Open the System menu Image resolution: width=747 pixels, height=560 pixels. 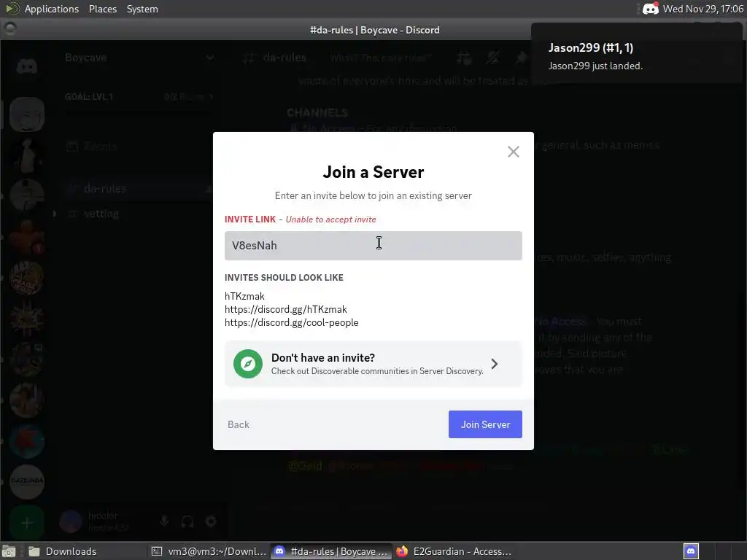(x=142, y=9)
